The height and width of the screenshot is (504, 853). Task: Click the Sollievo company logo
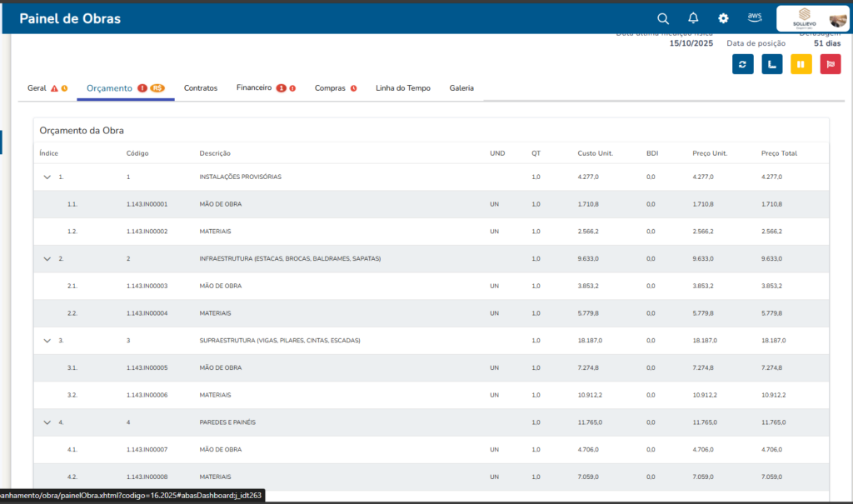tap(805, 17)
